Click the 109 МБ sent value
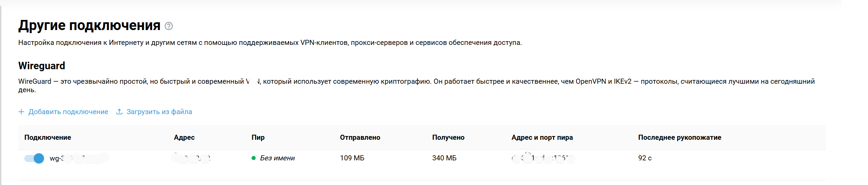The width and height of the screenshot is (868, 185). pos(352,158)
